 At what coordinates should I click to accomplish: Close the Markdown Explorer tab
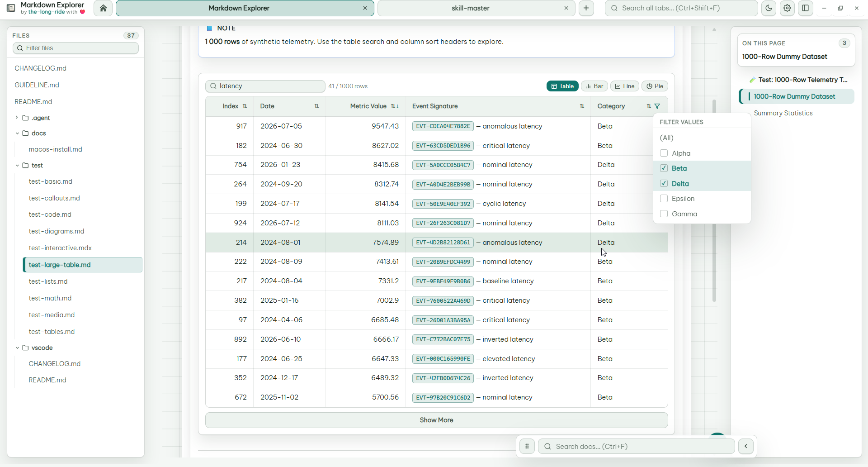(x=365, y=8)
